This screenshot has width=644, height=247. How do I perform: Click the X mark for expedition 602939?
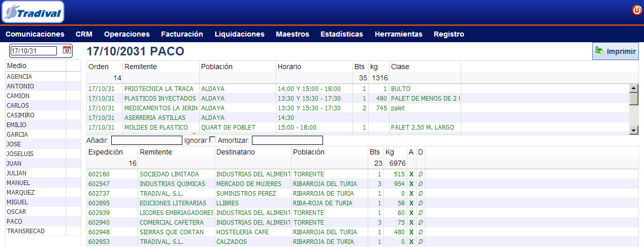[411, 213]
